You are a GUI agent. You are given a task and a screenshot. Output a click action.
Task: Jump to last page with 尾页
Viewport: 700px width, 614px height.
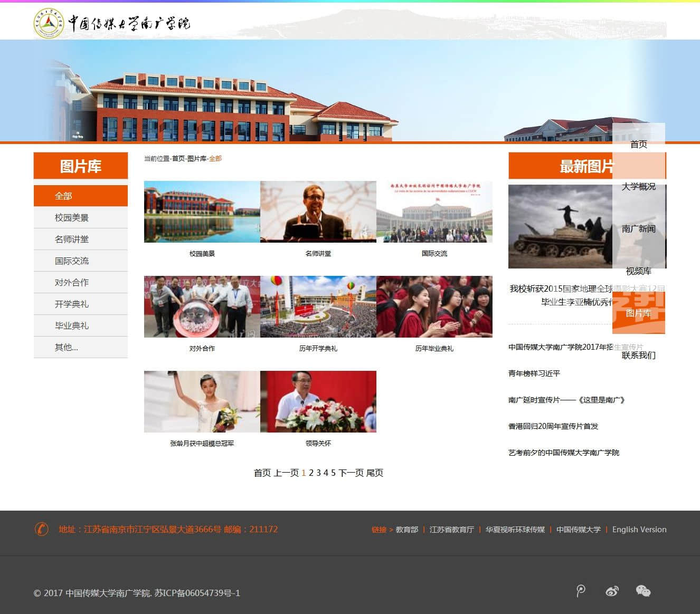pyautogui.click(x=375, y=473)
